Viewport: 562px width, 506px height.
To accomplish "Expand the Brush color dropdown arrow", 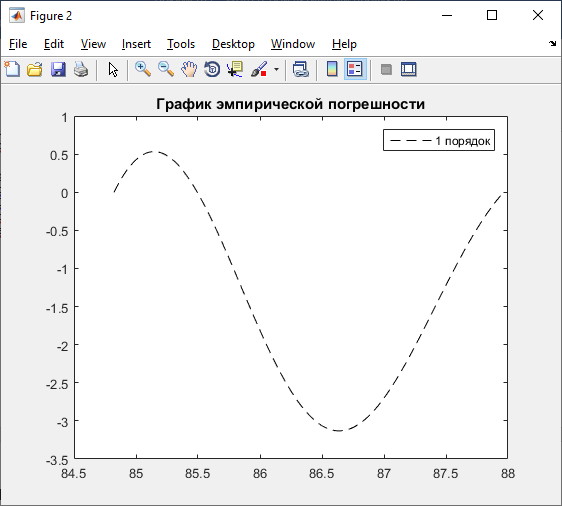I will (276, 69).
